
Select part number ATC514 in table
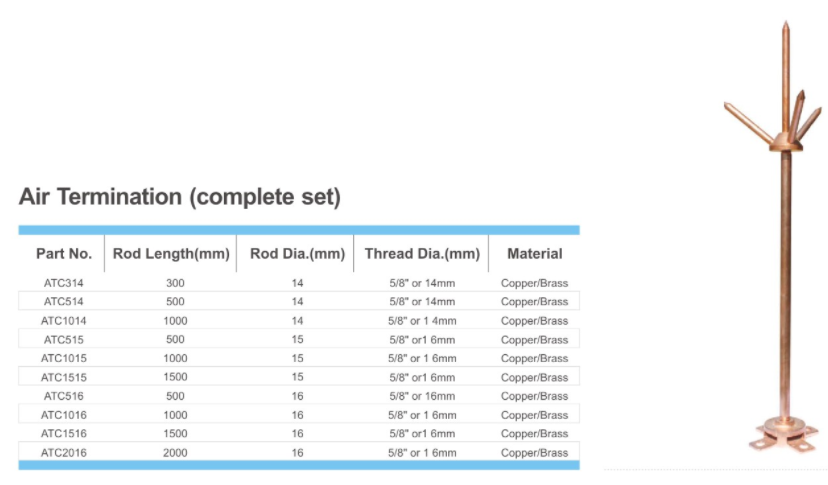click(62, 302)
